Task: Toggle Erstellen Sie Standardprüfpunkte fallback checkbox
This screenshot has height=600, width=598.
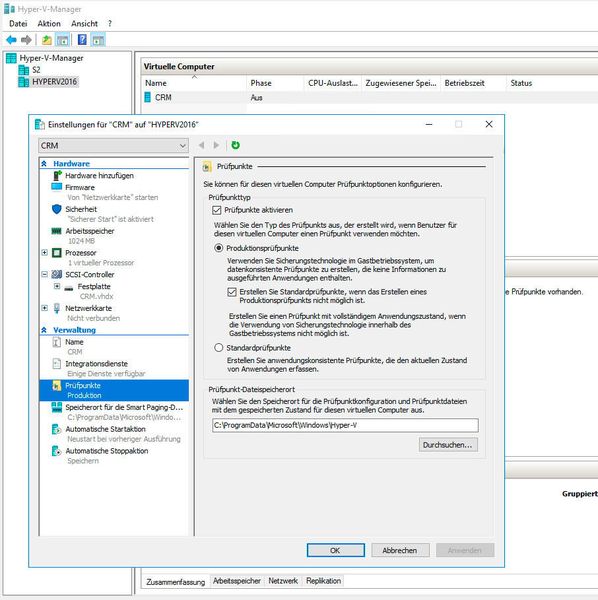Action: [232, 292]
